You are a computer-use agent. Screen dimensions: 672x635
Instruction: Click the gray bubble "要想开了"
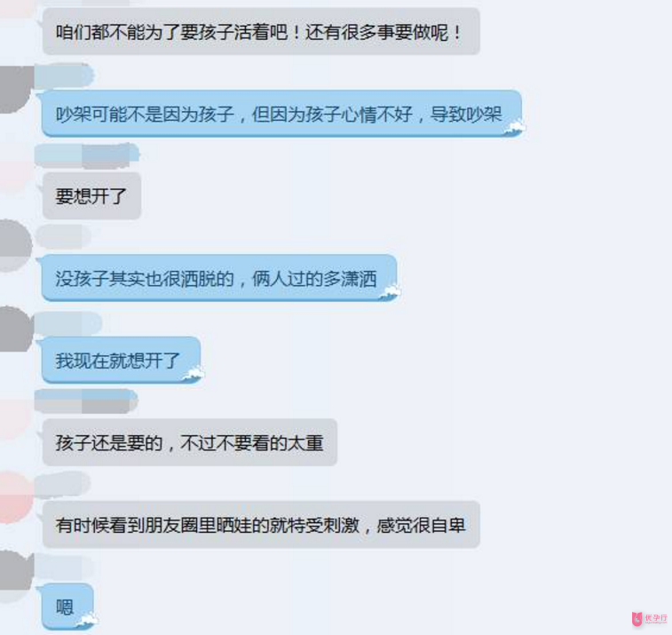91,196
